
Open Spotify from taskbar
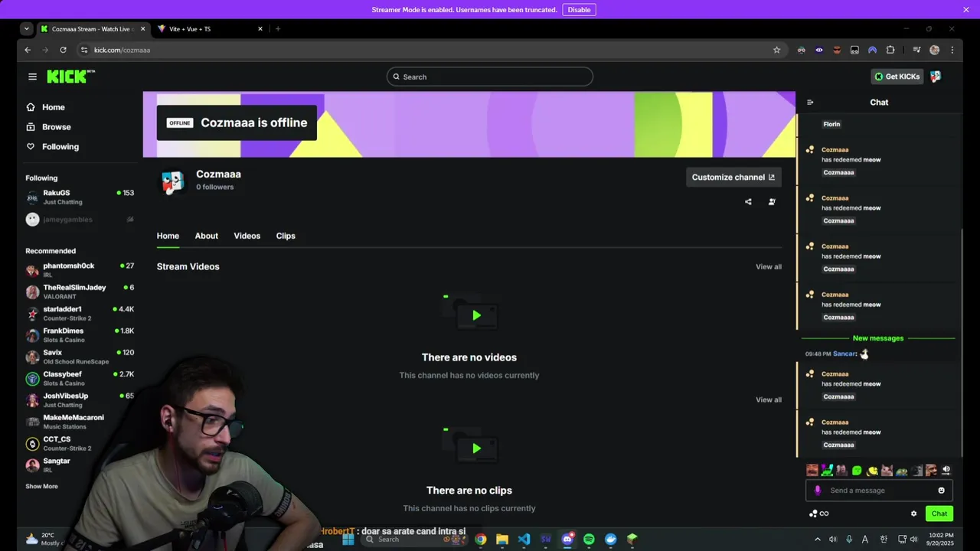coord(589,540)
